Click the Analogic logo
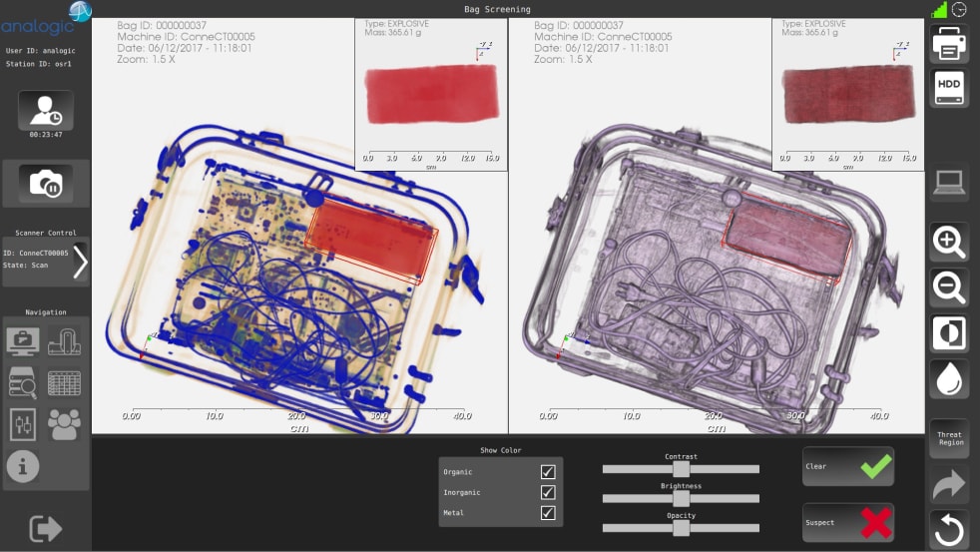 coord(44,20)
